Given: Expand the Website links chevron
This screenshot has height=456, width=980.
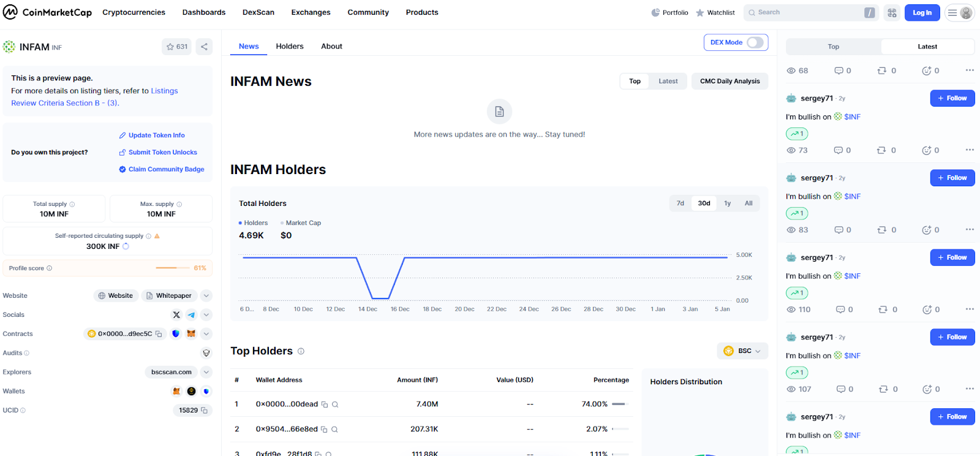Looking at the screenshot, I should [x=206, y=295].
